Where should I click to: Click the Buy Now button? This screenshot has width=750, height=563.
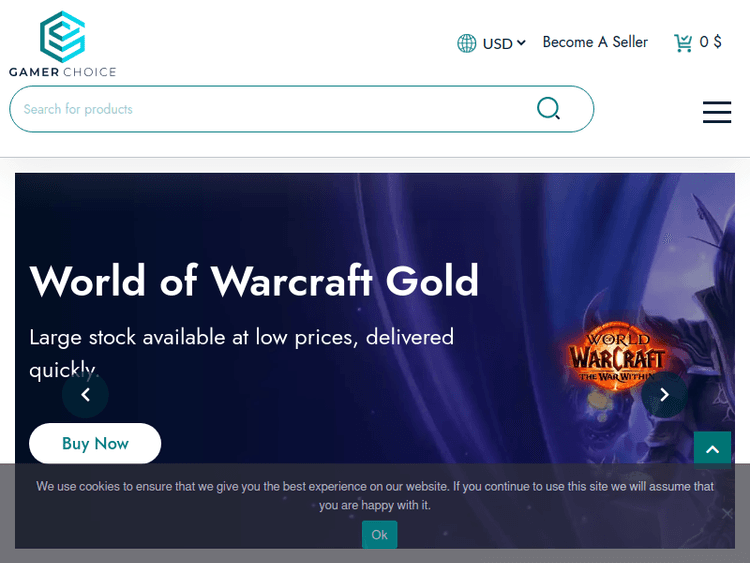[x=95, y=443]
